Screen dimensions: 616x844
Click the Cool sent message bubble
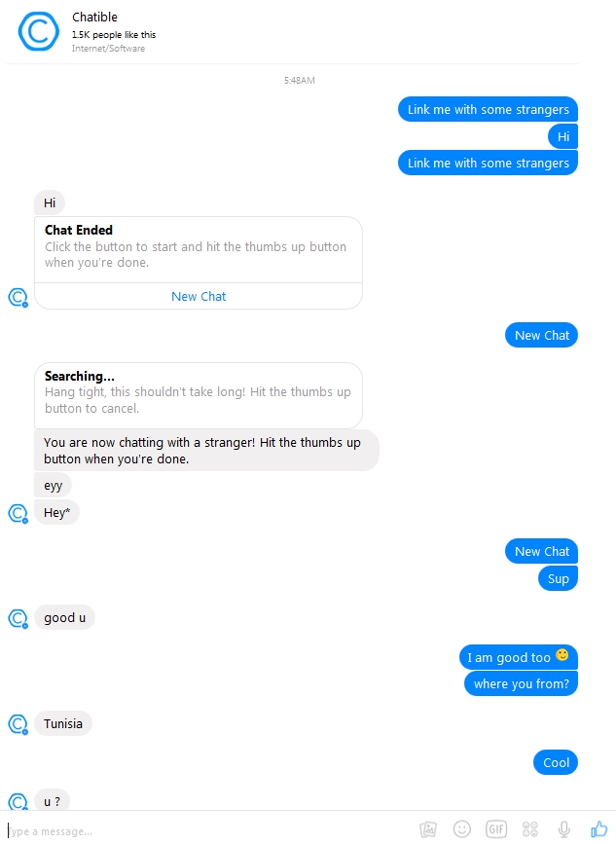coord(556,762)
